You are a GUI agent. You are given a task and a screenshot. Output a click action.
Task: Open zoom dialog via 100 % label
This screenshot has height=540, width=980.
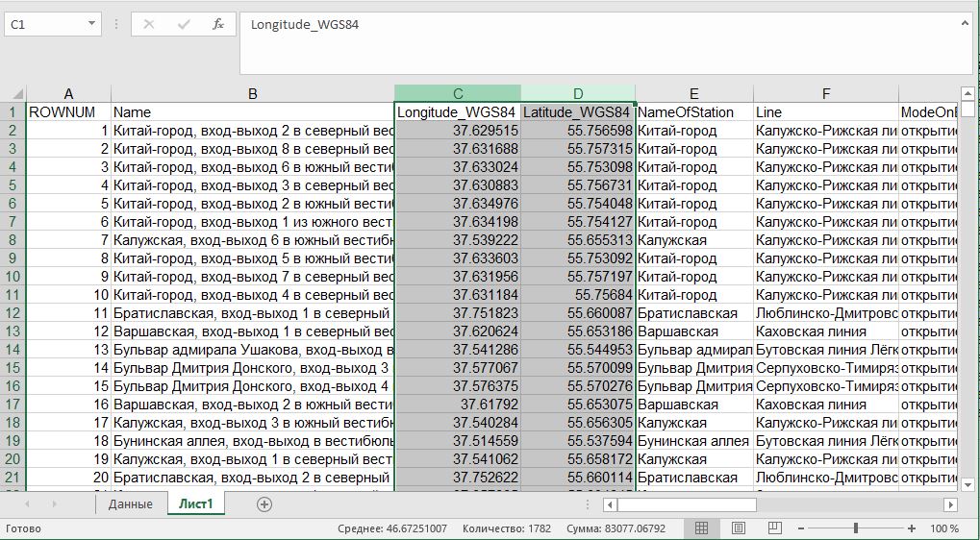pyautogui.click(x=944, y=528)
